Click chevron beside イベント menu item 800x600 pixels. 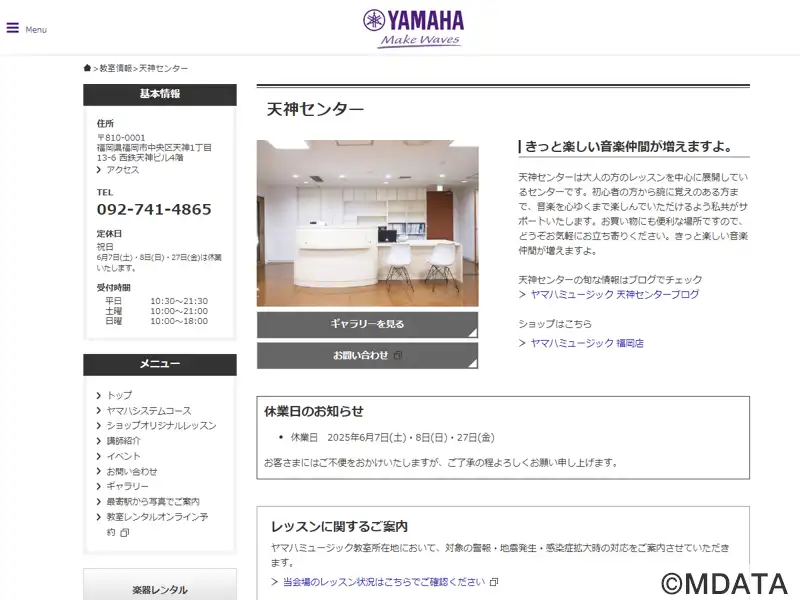pos(99,456)
